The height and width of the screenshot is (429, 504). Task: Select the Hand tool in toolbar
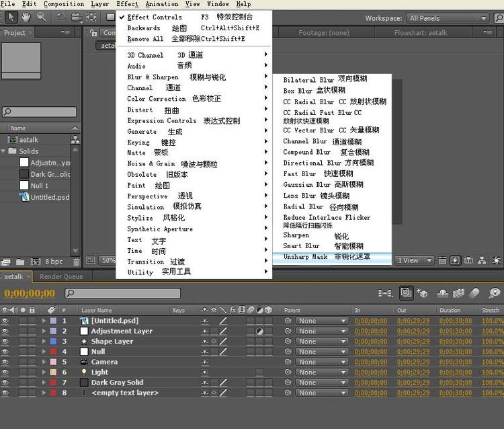[26, 17]
